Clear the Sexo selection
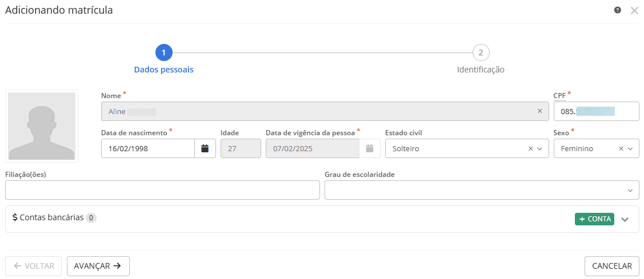Image resolution: width=644 pixels, height=279 pixels. tap(621, 148)
